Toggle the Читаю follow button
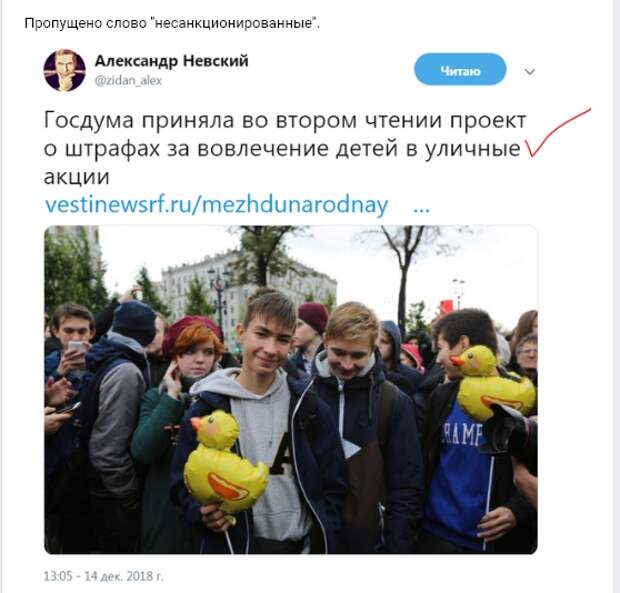The image size is (620, 593). click(x=460, y=69)
